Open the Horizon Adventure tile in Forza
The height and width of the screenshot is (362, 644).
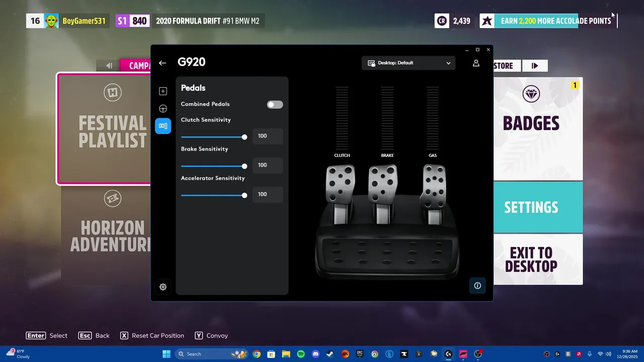tap(106, 235)
